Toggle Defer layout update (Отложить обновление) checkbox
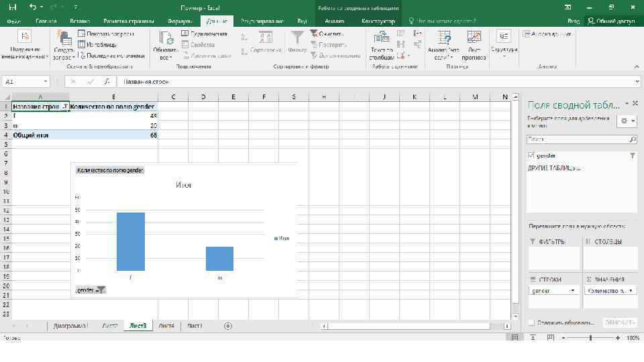This screenshot has width=644, height=362. 531,322
